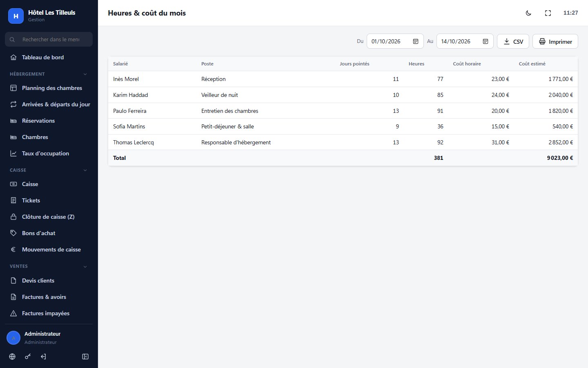Click Thomas Leclercq's name in the table

pyautogui.click(x=134, y=142)
